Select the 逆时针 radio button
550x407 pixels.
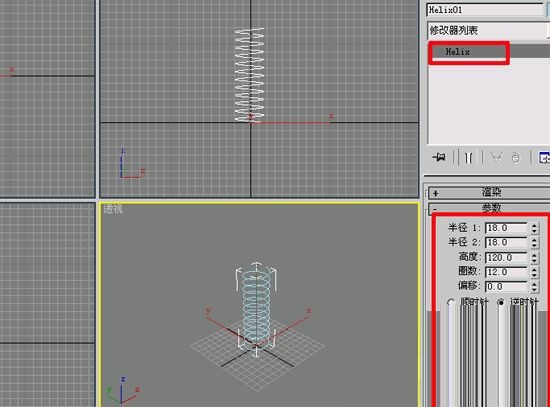[501, 302]
